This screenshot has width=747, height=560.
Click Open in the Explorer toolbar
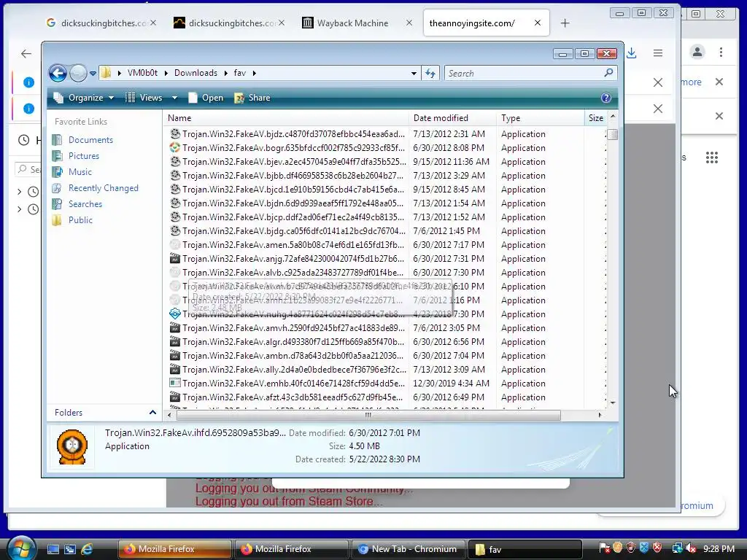[x=206, y=98]
